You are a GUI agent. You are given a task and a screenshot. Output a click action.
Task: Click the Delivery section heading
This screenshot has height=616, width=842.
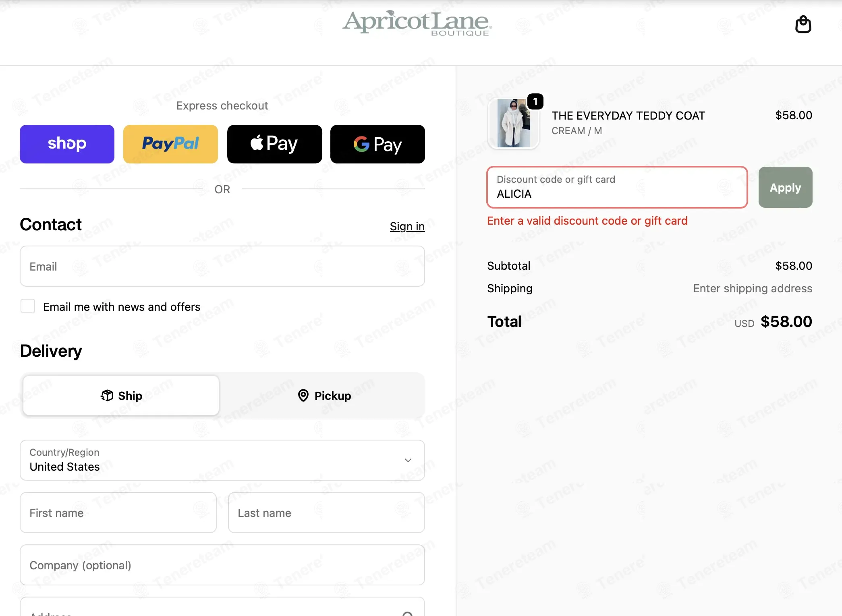click(x=51, y=351)
